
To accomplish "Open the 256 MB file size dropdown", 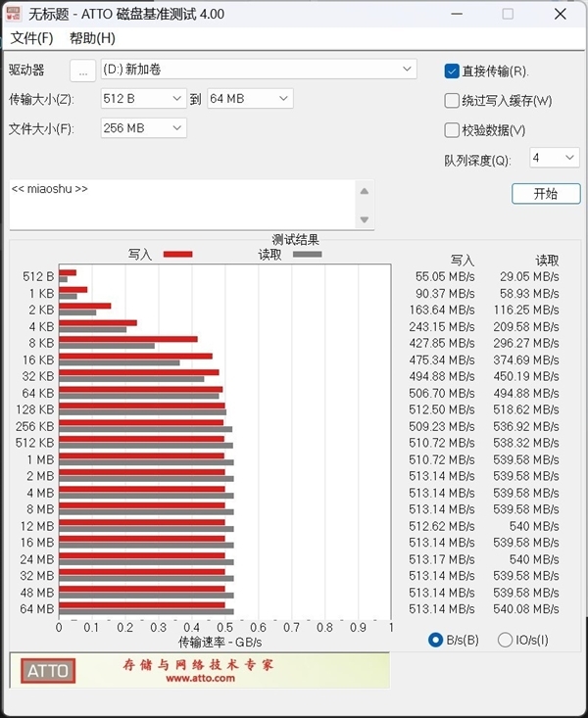I will click(143, 128).
